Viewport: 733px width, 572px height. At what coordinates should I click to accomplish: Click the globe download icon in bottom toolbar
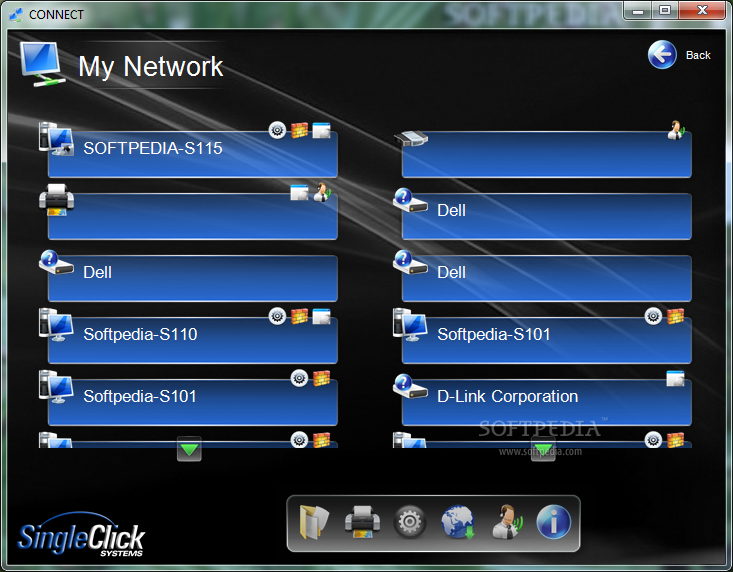tap(458, 522)
